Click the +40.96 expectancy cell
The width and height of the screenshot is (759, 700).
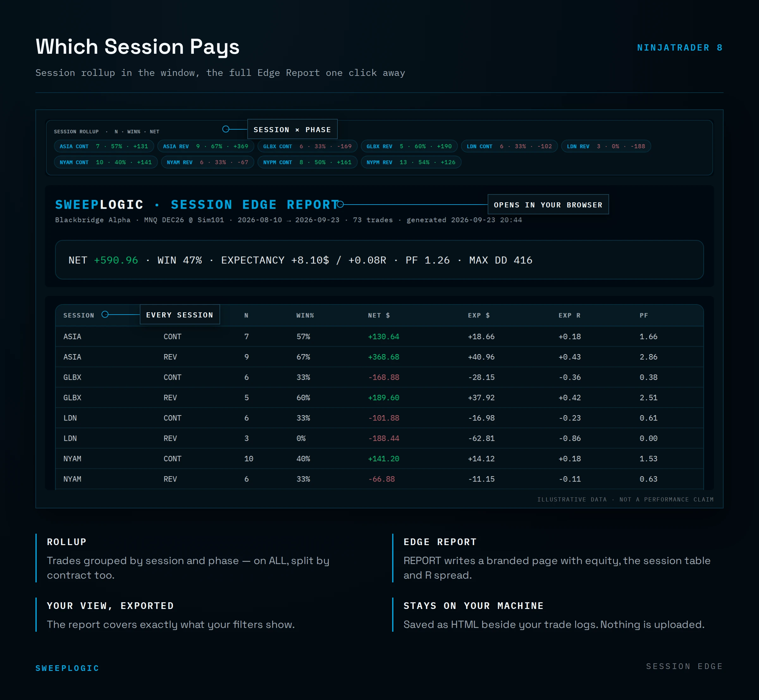point(481,357)
